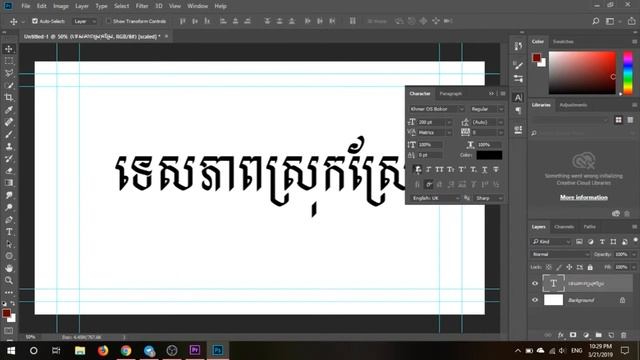This screenshot has width=640, height=360.
Task: Switch to the Channels tab
Action: (x=564, y=227)
